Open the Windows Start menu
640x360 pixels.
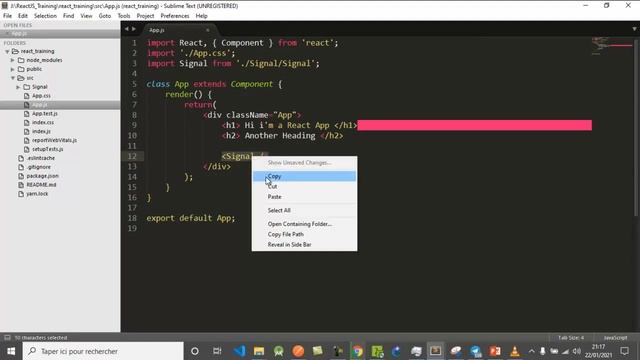(x=11, y=351)
